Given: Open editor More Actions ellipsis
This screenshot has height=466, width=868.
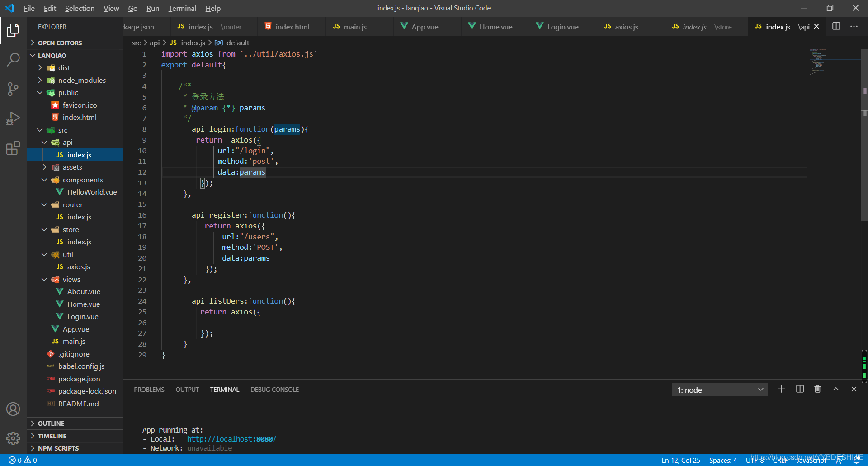Looking at the screenshot, I should 854,26.
